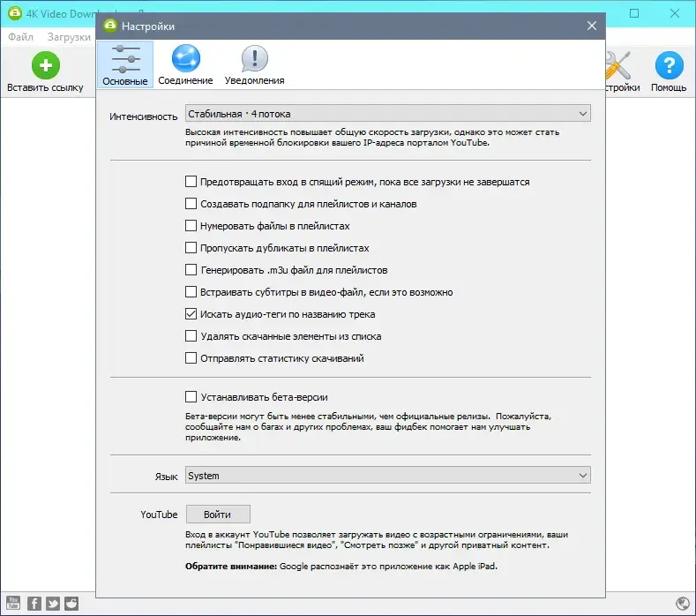Click the 4K Video Downloader app icon in title bar
696x616 pixels.
[15, 13]
